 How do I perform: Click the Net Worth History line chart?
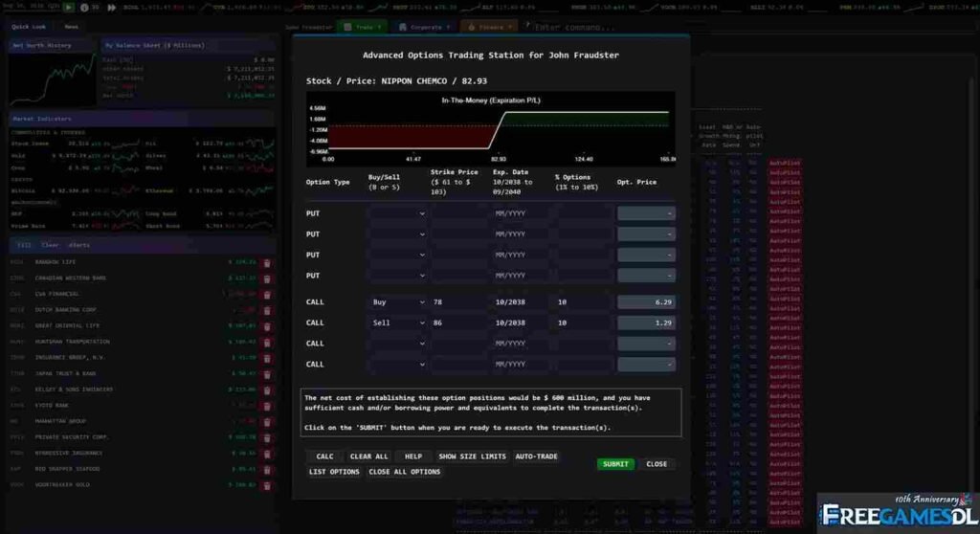pos(53,79)
